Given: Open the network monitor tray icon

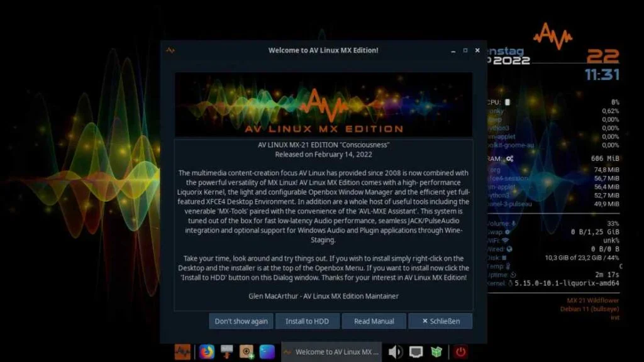Looking at the screenshot, I should pos(416,352).
